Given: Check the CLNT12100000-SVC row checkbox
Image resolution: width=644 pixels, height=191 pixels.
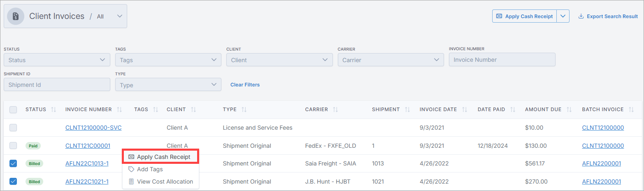Looking at the screenshot, I should (13, 128).
